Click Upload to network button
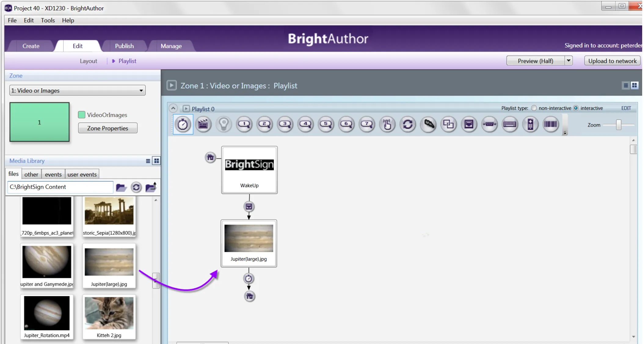The width and height of the screenshot is (644, 344). point(612,61)
